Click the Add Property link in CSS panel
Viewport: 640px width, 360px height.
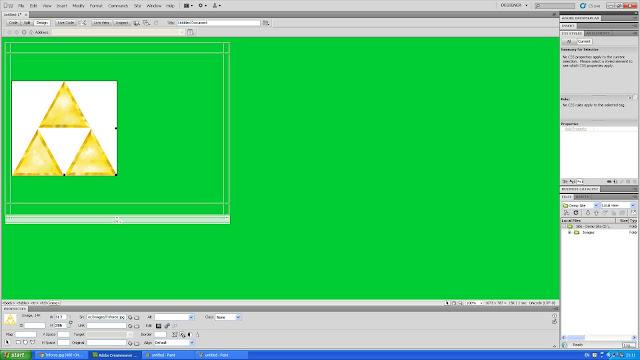coord(576,129)
